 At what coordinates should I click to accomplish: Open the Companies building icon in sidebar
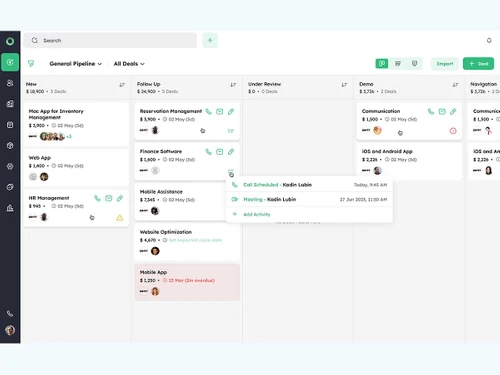click(10, 104)
